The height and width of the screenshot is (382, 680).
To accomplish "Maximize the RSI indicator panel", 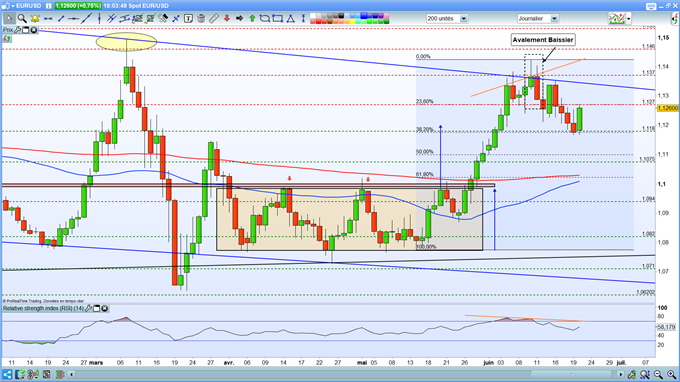I will click(96, 308).
